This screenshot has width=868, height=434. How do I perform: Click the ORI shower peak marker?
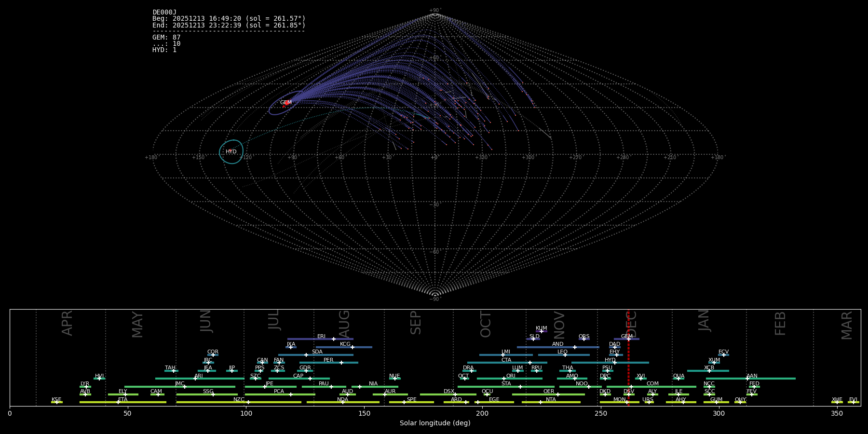[504, 379]
